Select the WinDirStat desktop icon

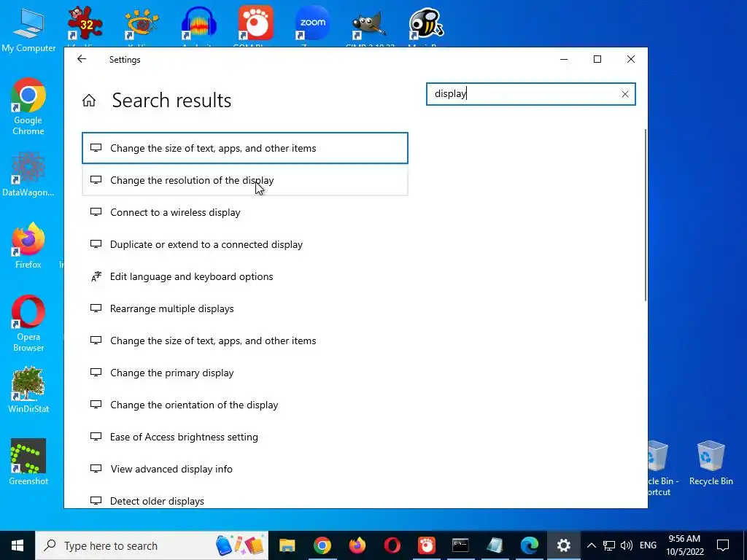click(28, 390)
